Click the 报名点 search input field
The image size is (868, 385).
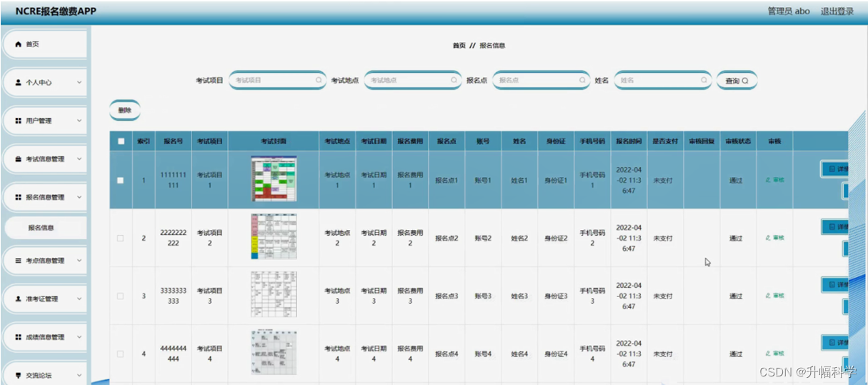point(542,81)
